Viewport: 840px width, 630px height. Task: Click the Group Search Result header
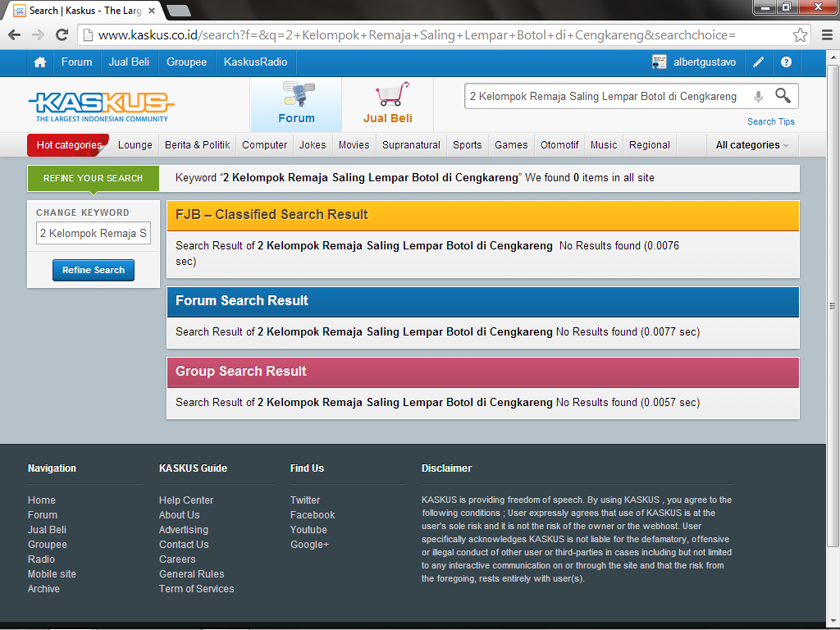pyautogui.click(x=483, y=372)
